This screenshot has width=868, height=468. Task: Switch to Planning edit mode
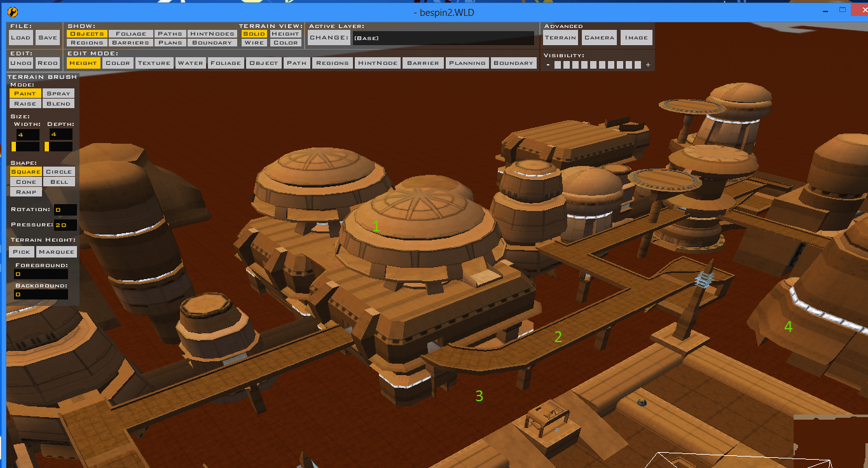pyautogui.click(x=467, y=63)
